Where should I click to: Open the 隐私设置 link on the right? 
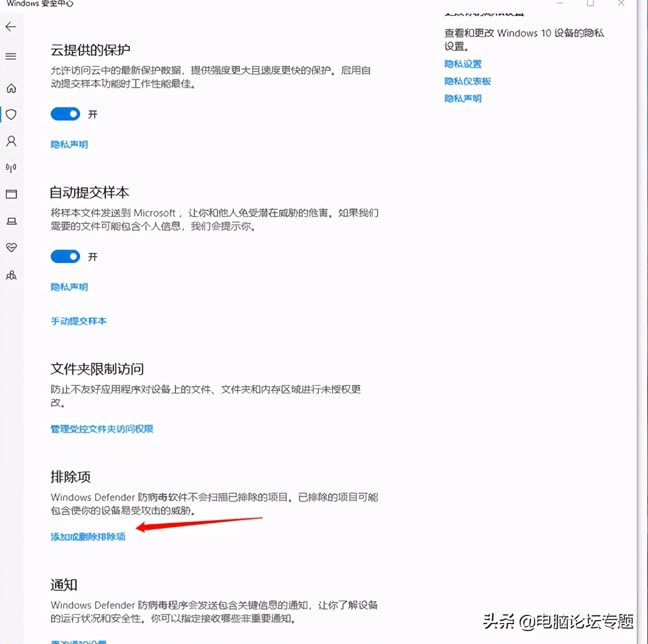point(463,64)
